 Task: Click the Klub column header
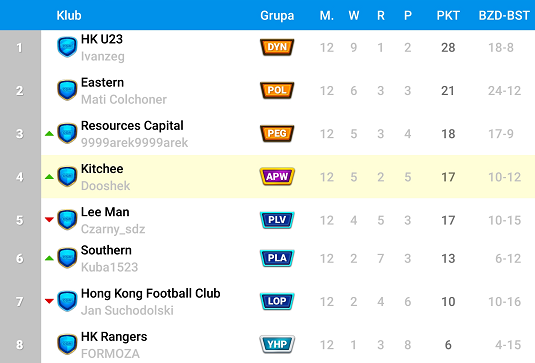69,15
